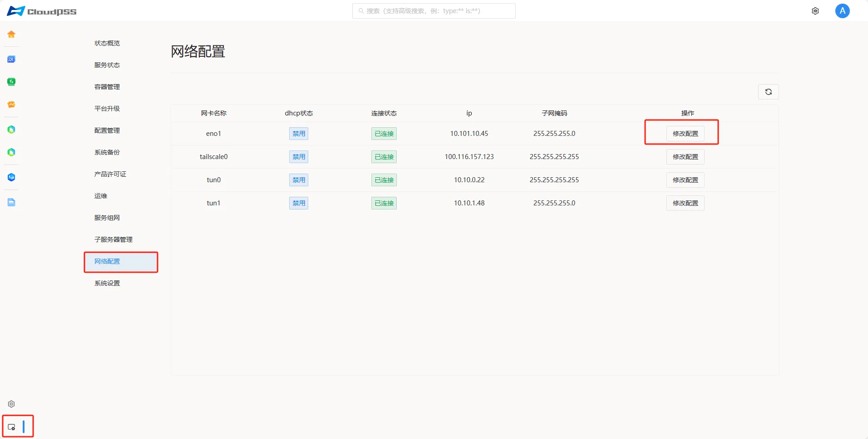
Task: Open the upper green hexagon app icon
Action: [x=11, y=130]
